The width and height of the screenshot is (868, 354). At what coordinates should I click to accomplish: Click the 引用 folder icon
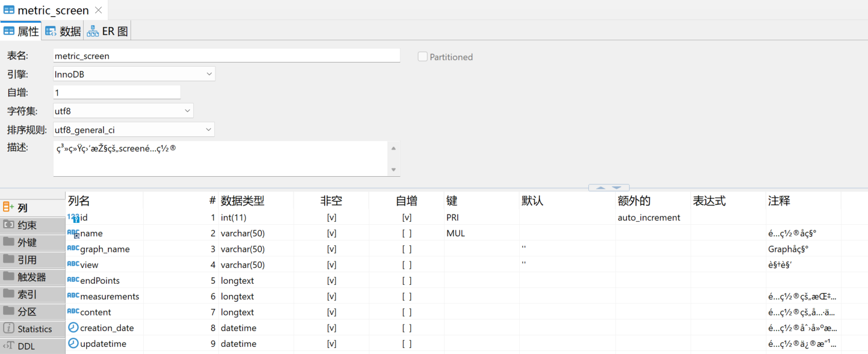8,259
